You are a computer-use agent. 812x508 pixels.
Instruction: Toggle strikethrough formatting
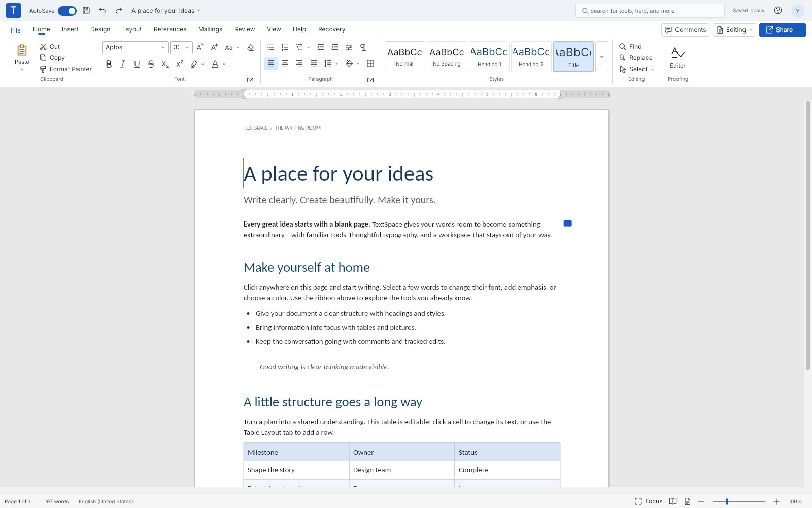(x=151, y=64)
